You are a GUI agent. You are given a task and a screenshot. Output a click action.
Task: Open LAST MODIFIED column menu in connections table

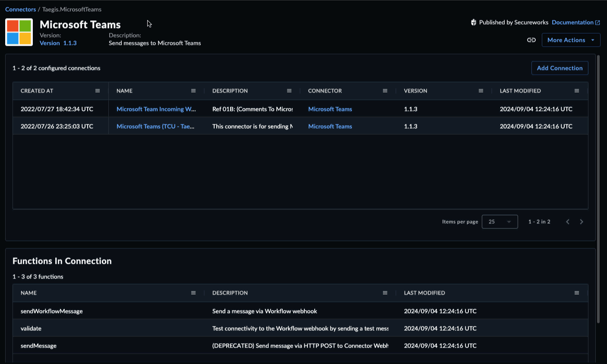pos(577,91)
